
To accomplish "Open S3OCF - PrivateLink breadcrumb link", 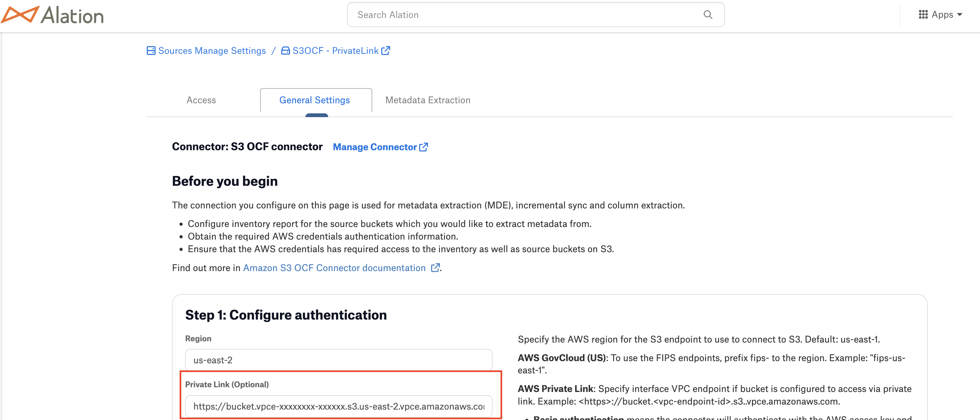I will tap(335, 51).
